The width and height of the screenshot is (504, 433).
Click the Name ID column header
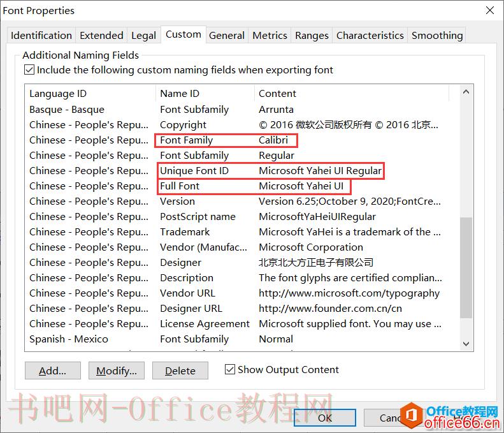205,94
